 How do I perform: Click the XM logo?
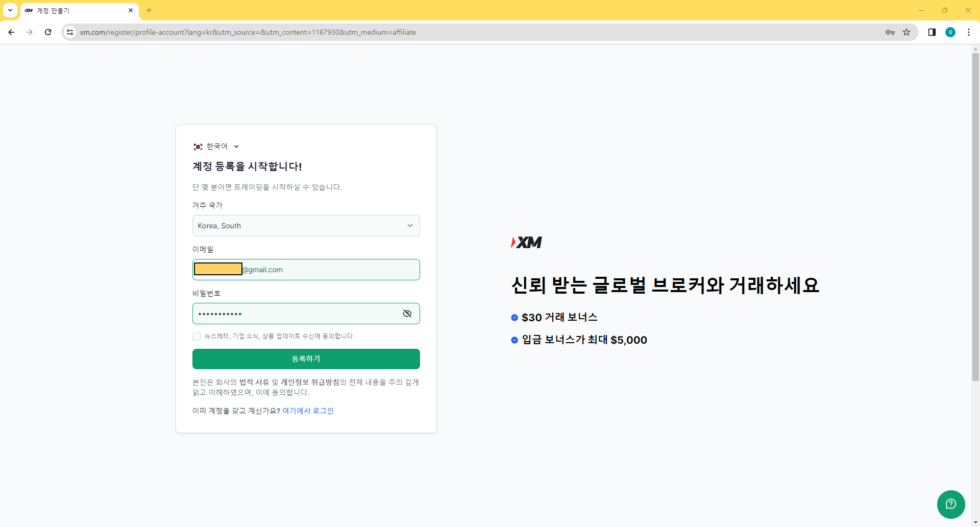pyautogui.click(x=526, y=243)
